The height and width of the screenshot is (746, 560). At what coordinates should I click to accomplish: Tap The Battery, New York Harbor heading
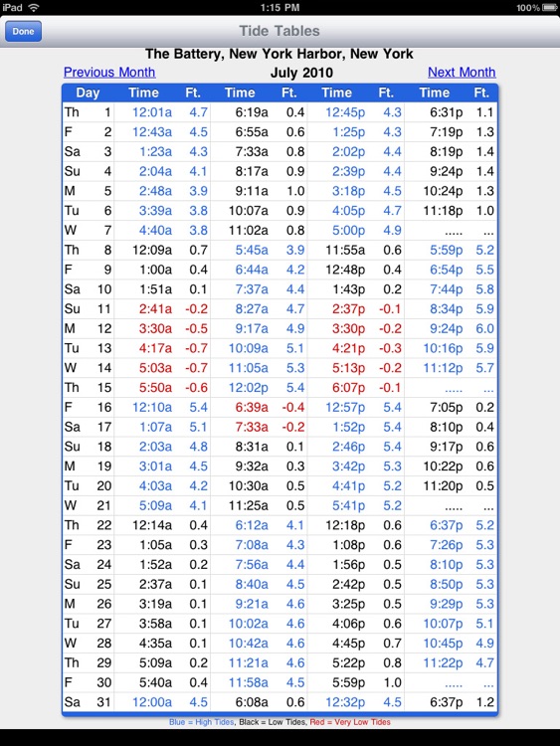point(280,54)
